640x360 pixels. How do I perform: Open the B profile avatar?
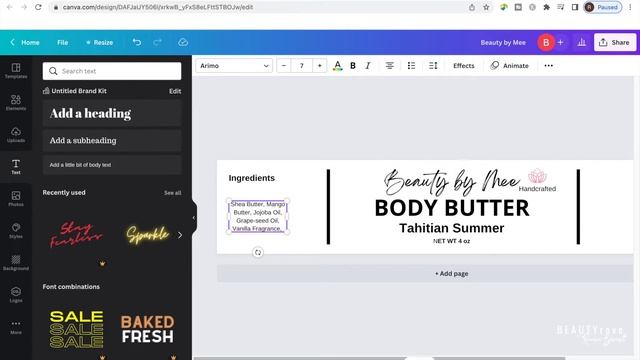tap(546, 42)
